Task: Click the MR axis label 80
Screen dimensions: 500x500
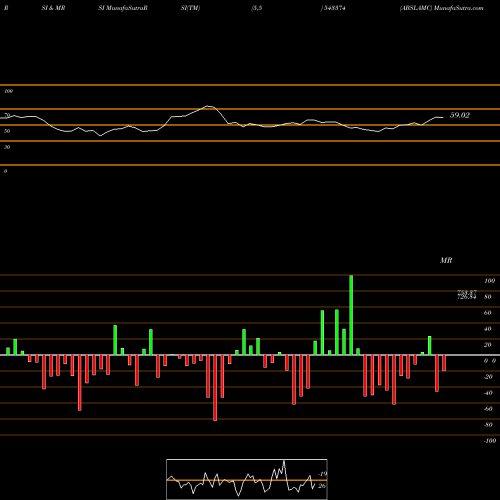Action: tap(488, 297)
